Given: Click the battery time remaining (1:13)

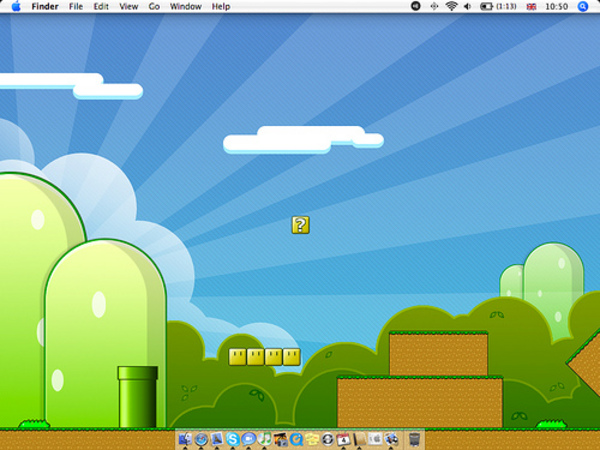Looking at the screenshot, I should [x=506, y=7].
